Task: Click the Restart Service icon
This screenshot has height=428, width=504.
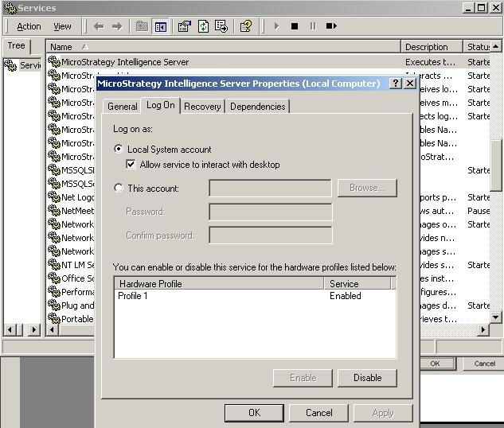Action: tap(331, 26)
